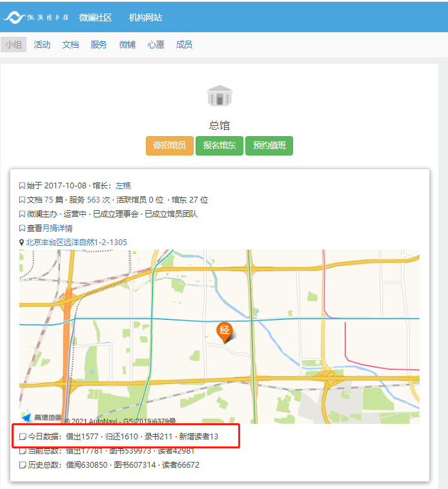Click the bookmark icon before 始于 2017-10-08
This screenshot has height=489, width=448.
click(x=22, y=186)
